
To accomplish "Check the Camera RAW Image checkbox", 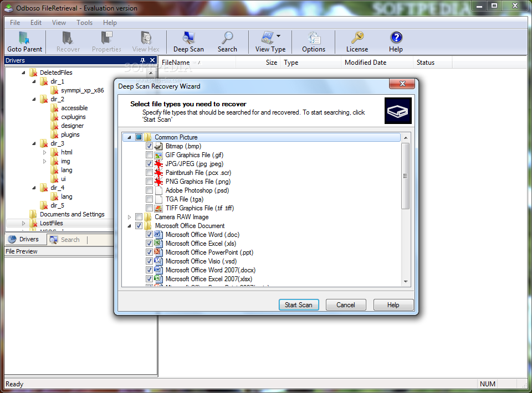I will (139, 217).
